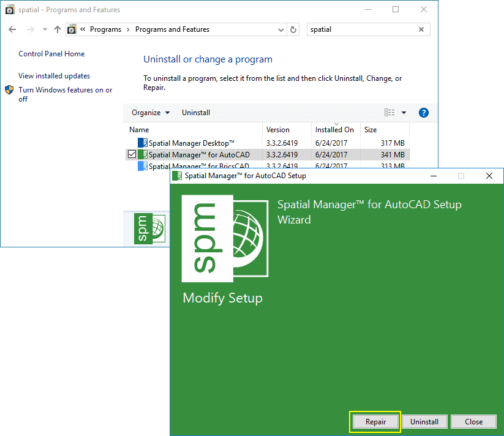Image resolution: width=504 pixels, height=436 pixels.
Task: Open Control Panel Home link
Action: coord(51,54)
